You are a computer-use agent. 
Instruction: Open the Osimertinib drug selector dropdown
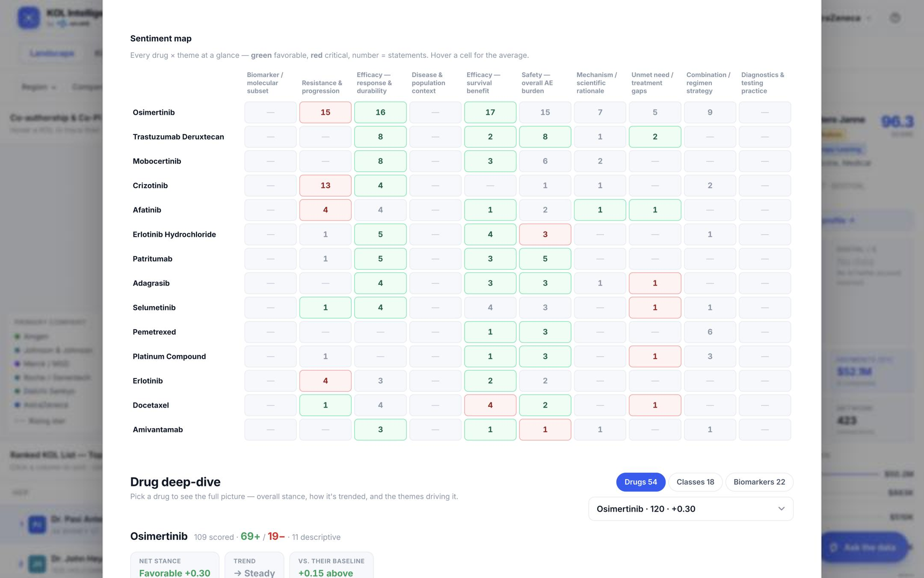point(690,509)
